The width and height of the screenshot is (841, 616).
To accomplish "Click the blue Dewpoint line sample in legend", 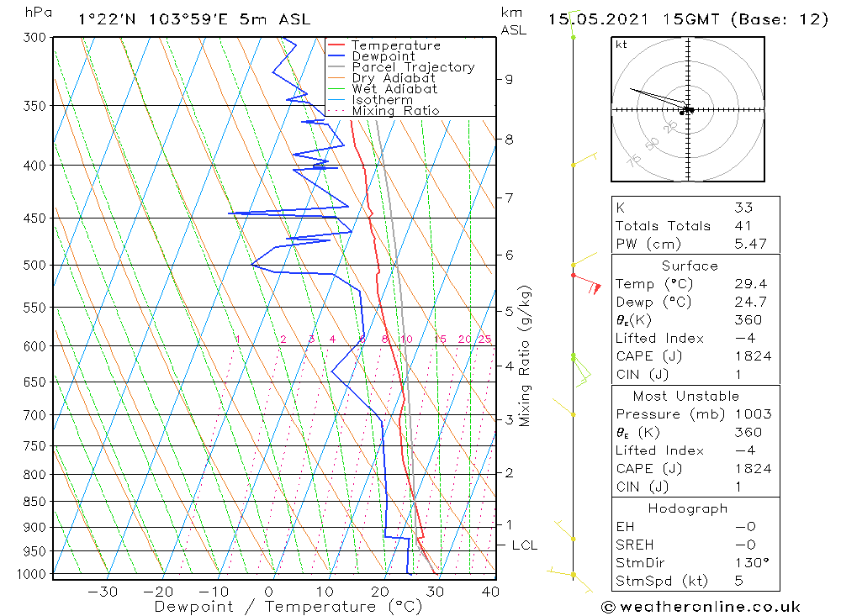I will coord(336,55).
